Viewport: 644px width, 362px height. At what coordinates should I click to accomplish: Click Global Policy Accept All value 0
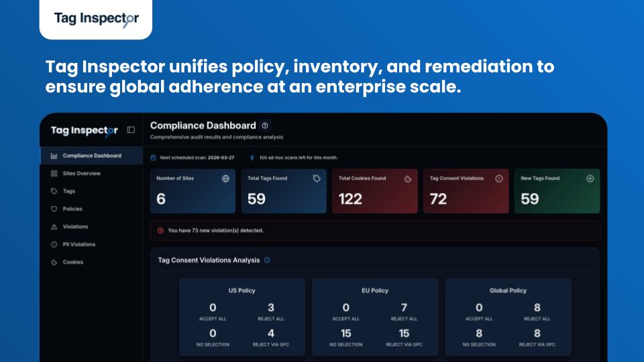[479, 308]
